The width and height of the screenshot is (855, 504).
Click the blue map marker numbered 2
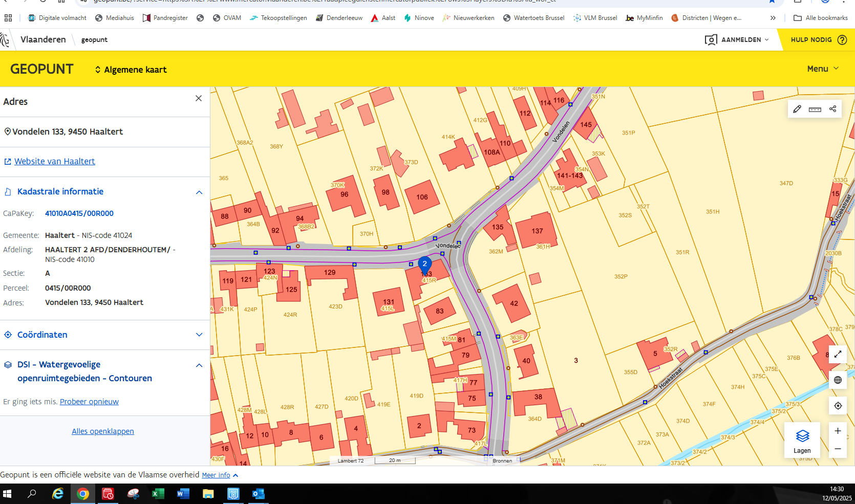point(424,265)
